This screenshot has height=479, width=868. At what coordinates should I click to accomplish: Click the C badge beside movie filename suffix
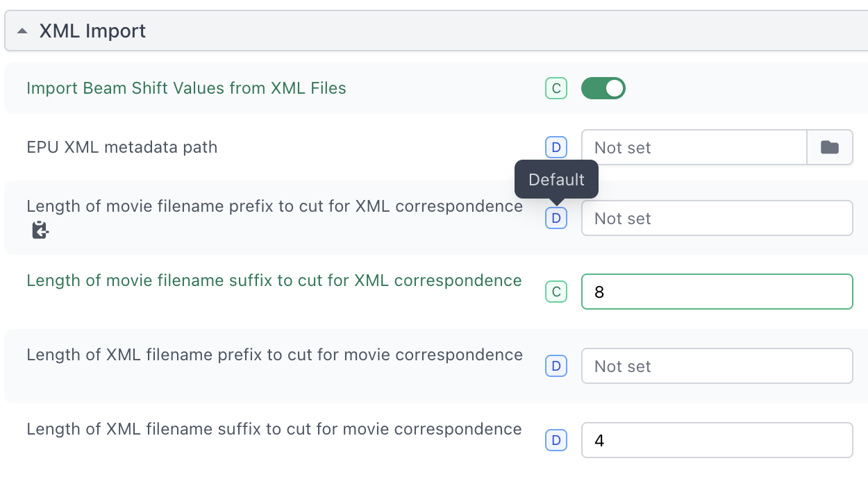556,292
